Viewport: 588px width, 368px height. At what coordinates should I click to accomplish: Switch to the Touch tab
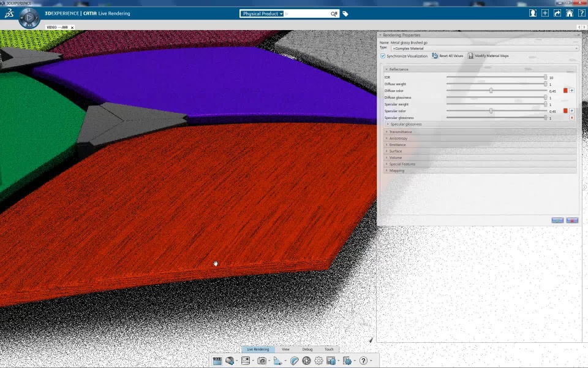coord(329,349)
